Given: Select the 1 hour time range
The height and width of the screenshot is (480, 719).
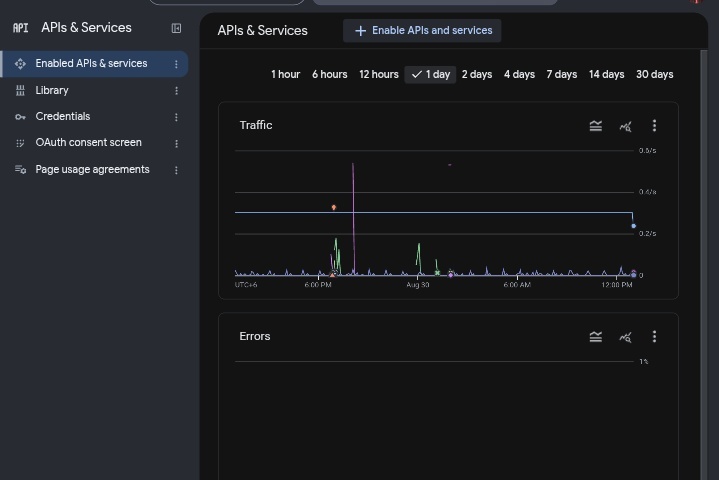Looking at the screenshot, I should tap(285, 74).
